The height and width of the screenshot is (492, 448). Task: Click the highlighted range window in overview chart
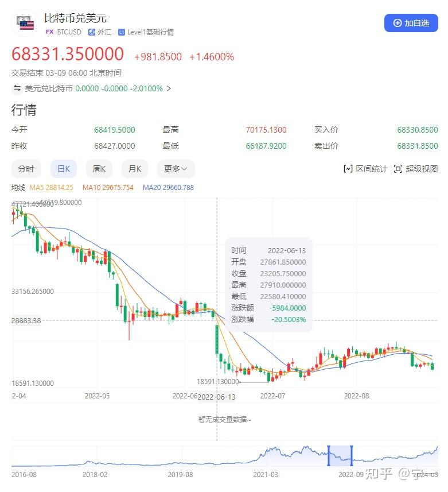(x=340, y=456)
